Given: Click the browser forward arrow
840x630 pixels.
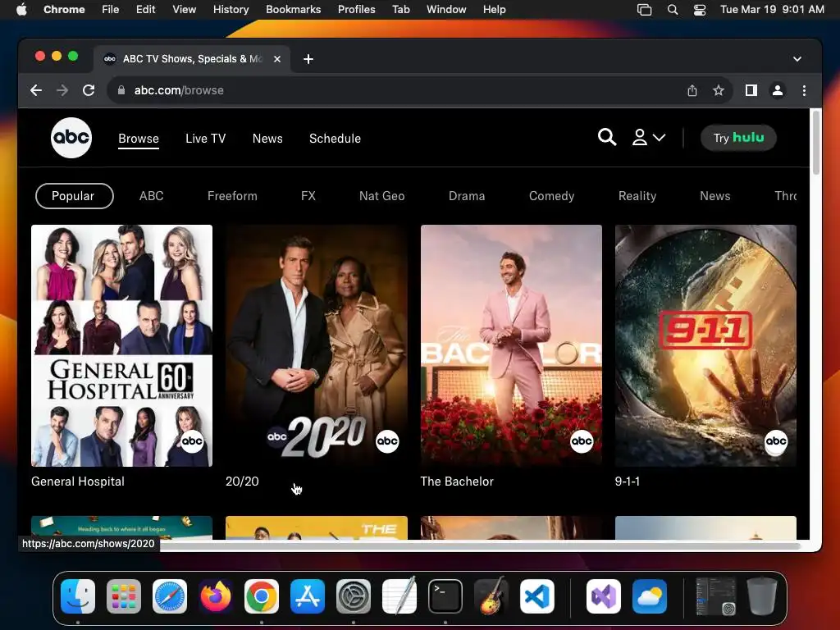Looking at the screenshot, I should pos(62,90).
